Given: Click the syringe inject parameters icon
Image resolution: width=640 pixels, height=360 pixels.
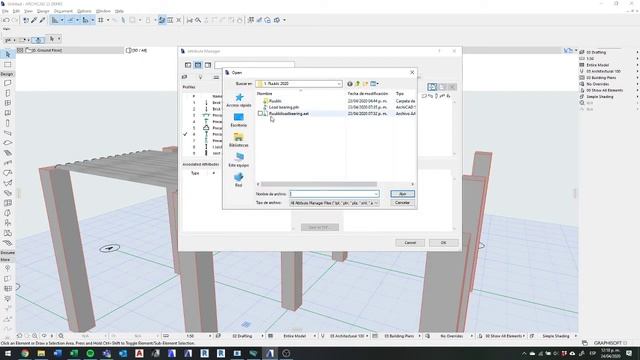Looking at the screenshot, I should [x=42, y=20].
